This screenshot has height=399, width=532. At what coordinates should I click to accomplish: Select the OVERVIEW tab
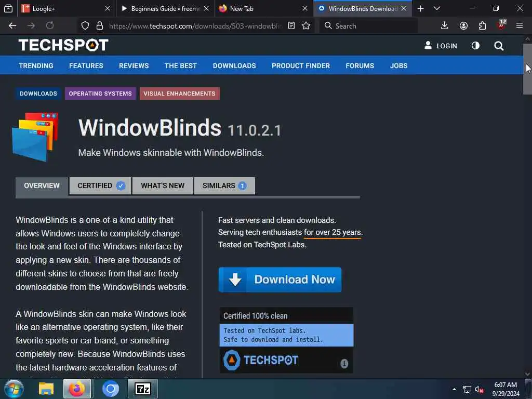[42, 186]
